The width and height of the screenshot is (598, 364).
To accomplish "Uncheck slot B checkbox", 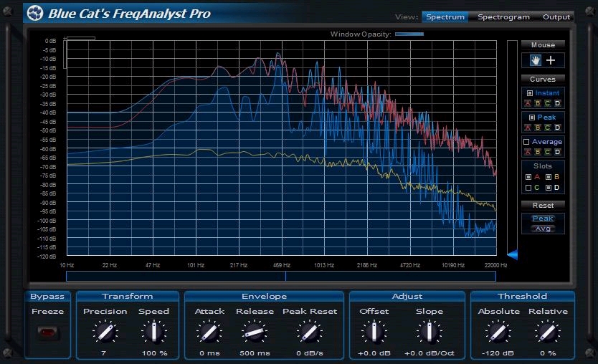I will point(549,177).
